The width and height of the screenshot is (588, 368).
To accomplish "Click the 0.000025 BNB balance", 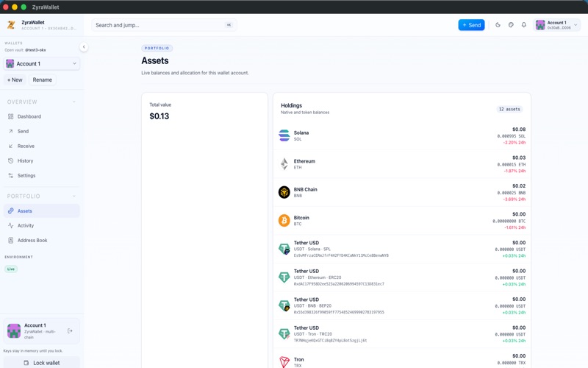I will [511, 193].
